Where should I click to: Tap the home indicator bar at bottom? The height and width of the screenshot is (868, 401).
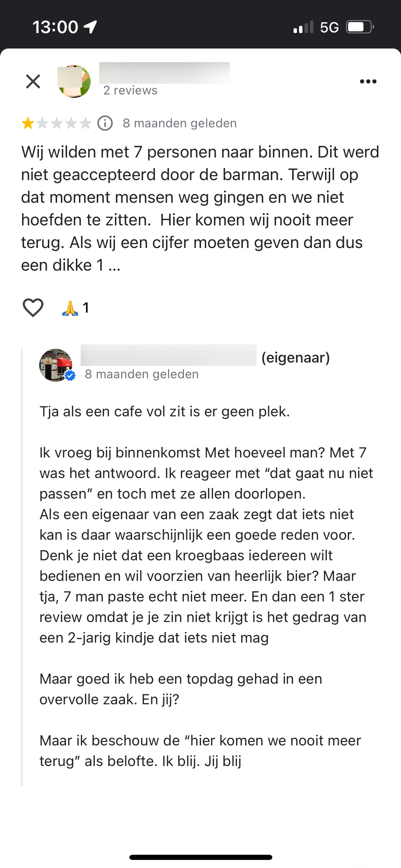pyautogui.click(x=200, y=857)
